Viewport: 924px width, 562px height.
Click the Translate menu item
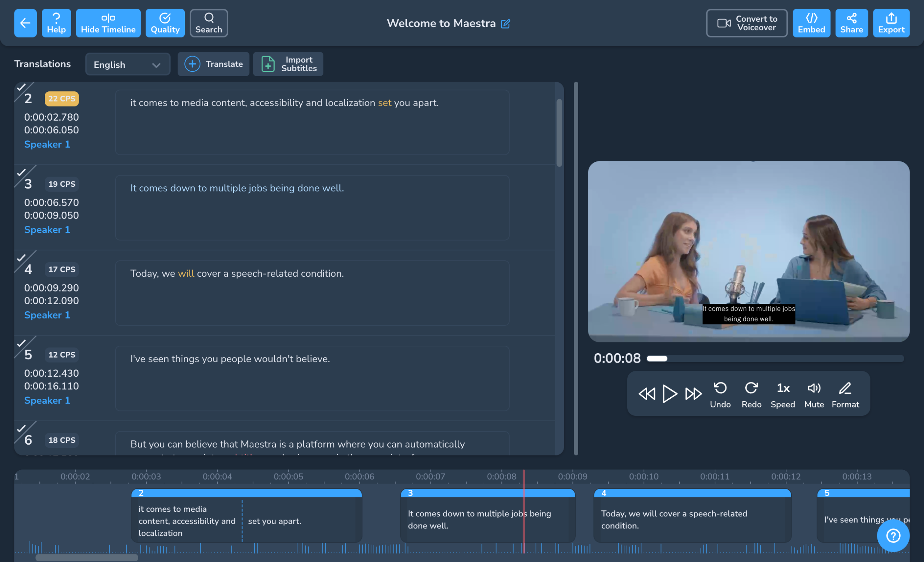[213, 64]
